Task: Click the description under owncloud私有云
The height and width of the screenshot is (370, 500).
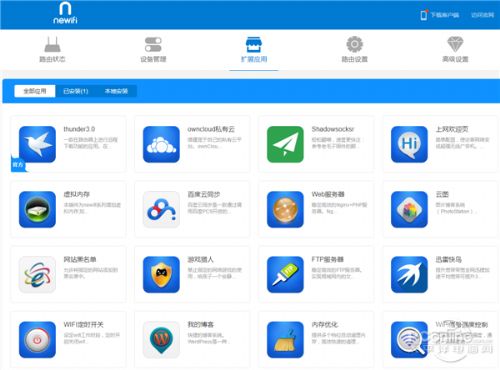Action: click(214, 143)
